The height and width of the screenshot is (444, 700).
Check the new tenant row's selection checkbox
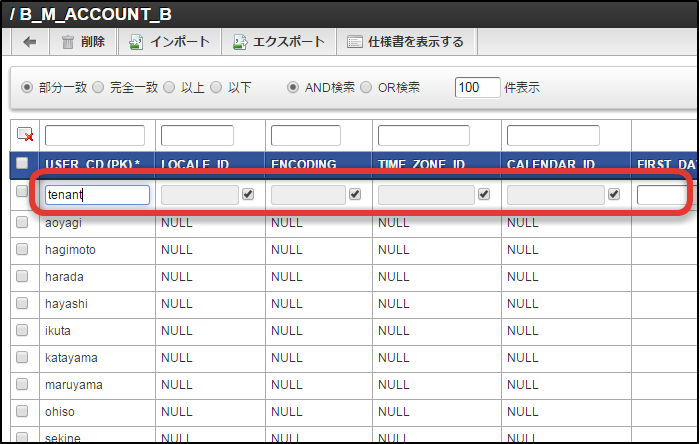tap(22, 191)
